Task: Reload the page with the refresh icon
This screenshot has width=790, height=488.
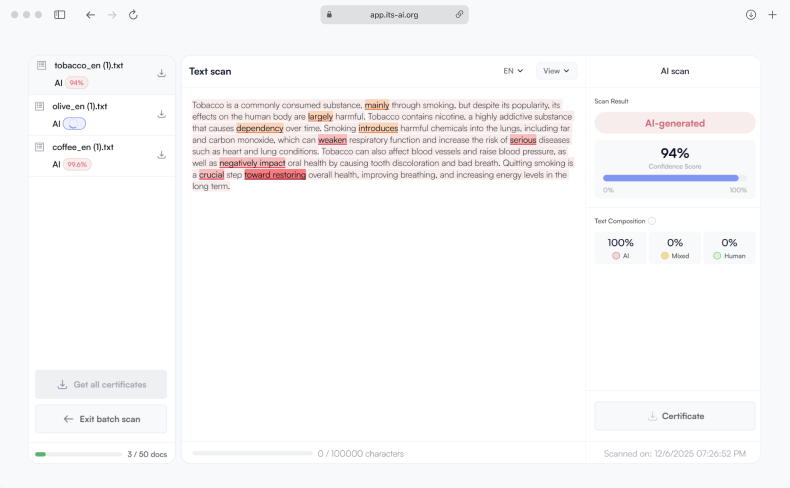Action: tap(133, 15)
